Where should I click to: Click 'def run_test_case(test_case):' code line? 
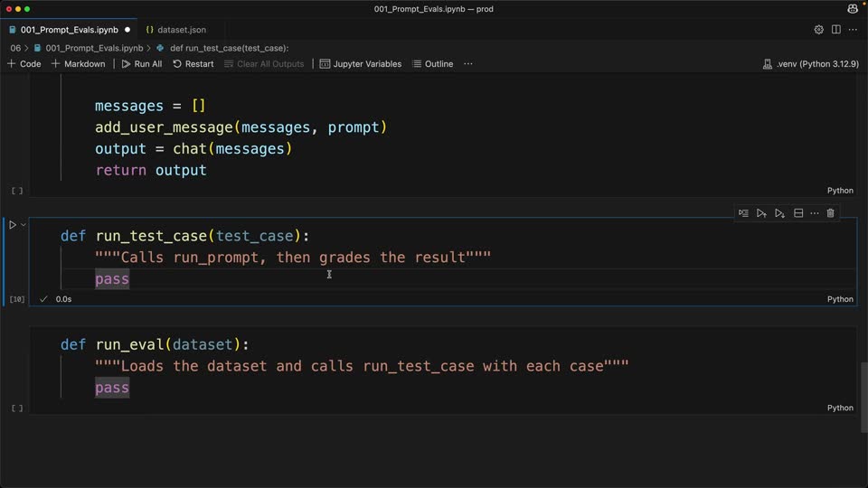click(184, 236)
